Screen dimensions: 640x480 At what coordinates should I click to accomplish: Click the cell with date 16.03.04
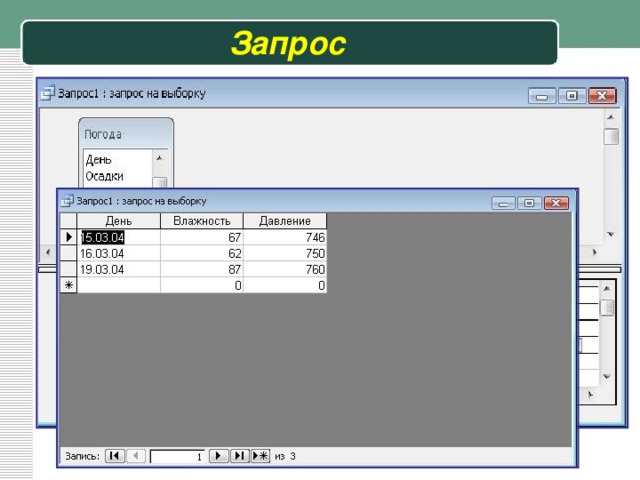pos(118,253)
